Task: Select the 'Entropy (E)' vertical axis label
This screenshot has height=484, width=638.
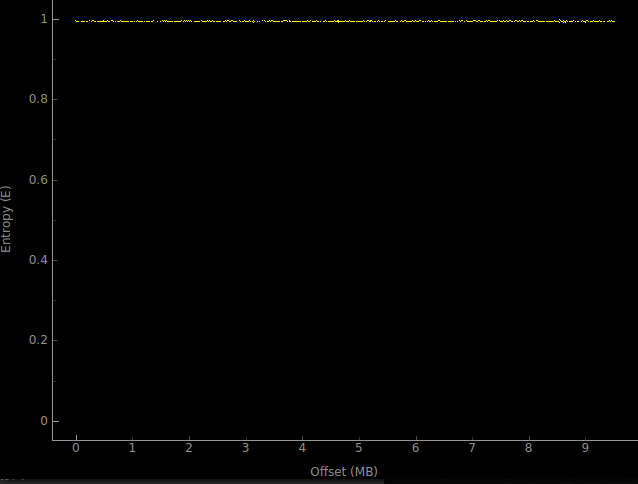Action: 6,219
